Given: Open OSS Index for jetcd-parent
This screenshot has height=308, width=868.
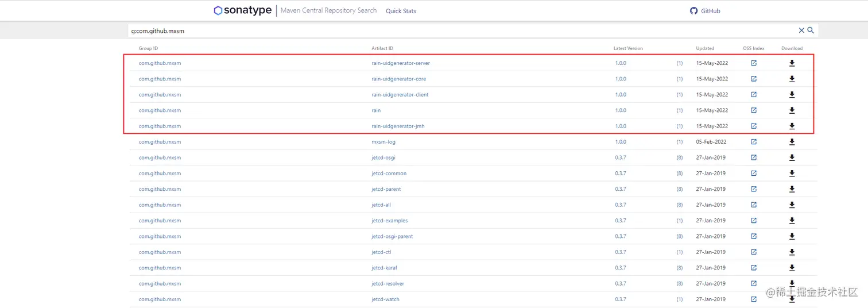Looking at the screenshot, I should (754, 189).
